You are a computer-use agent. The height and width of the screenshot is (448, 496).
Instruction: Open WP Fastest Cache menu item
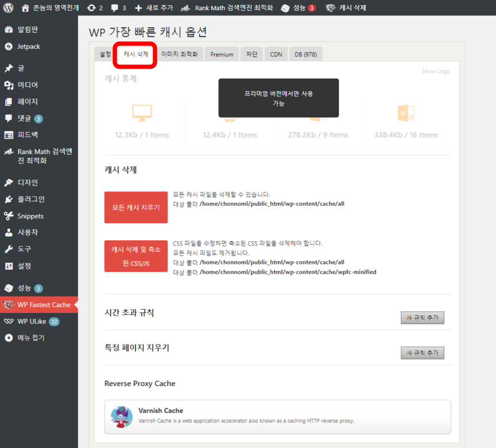pyautogui.click(x=39, y=305)
